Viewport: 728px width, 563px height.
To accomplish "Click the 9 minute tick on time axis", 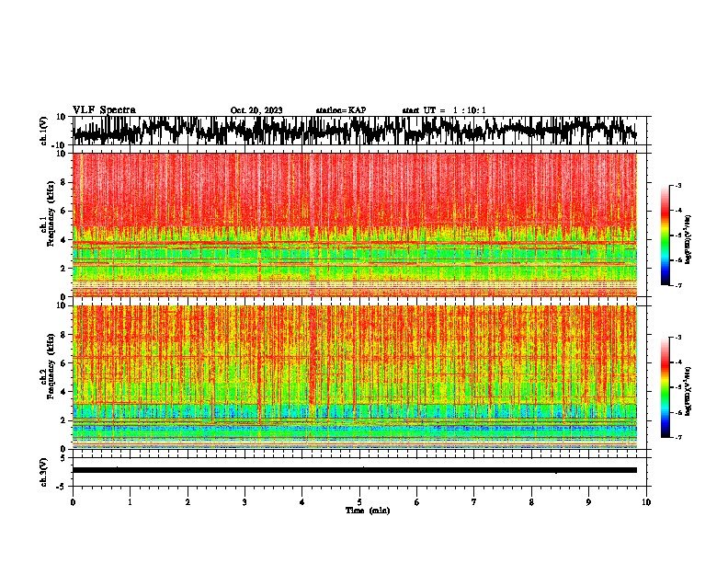I will click(588, 502).
